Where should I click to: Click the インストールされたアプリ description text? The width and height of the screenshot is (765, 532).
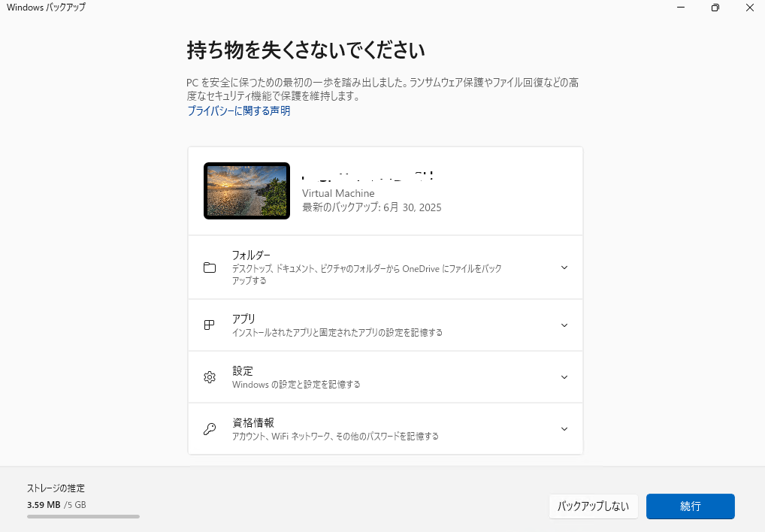337,333
